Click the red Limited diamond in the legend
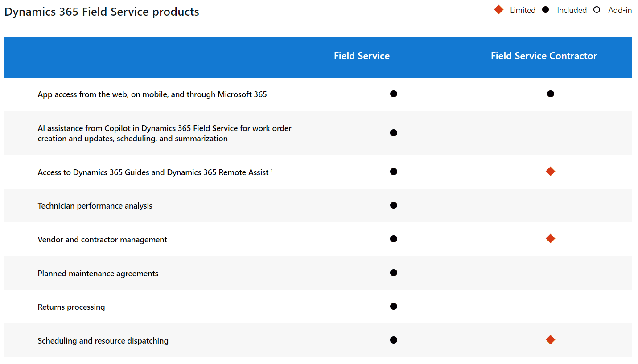638x364 pixels. click(498, 10)
